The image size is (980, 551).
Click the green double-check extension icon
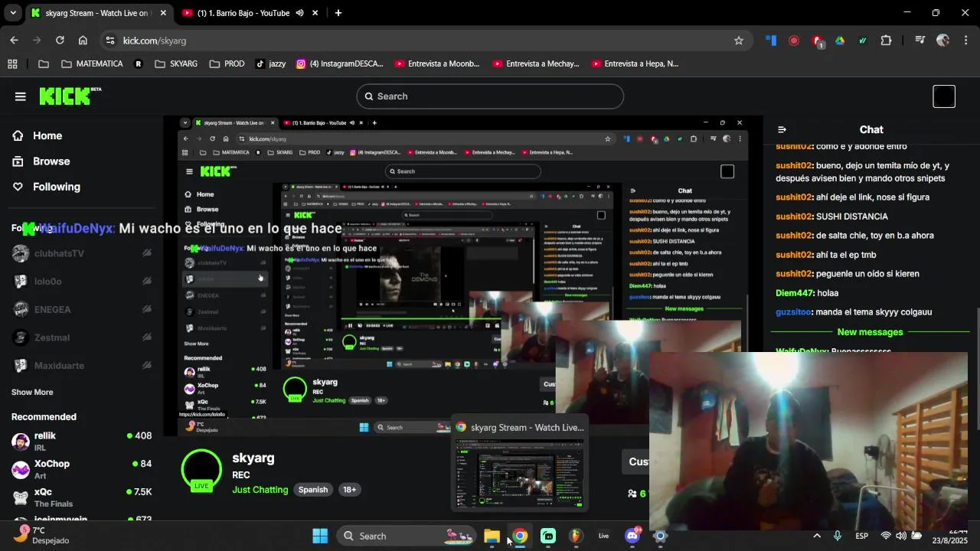click(x=863, y=41)
